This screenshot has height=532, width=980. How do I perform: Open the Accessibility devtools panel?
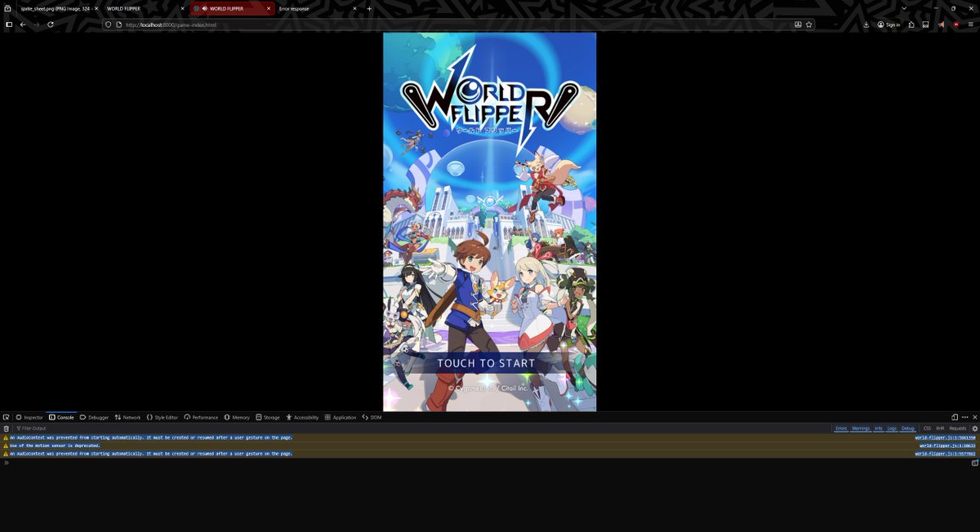tap(302, 417)
